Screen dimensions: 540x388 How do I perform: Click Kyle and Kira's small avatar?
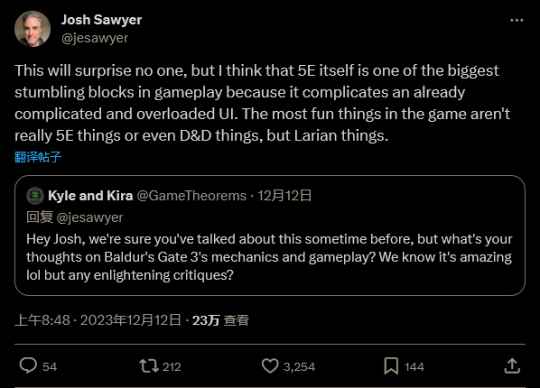click(35, 196)
